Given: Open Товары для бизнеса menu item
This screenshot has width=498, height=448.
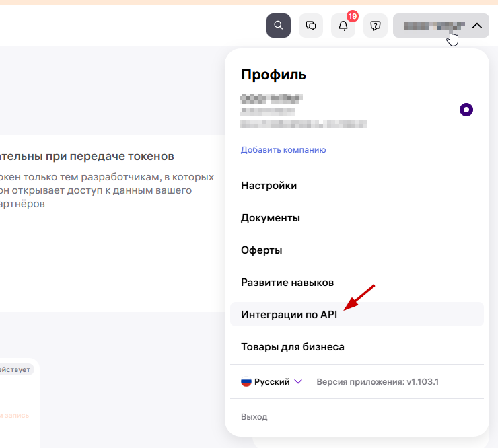Looking at the screenshot, I should point(357,346).
